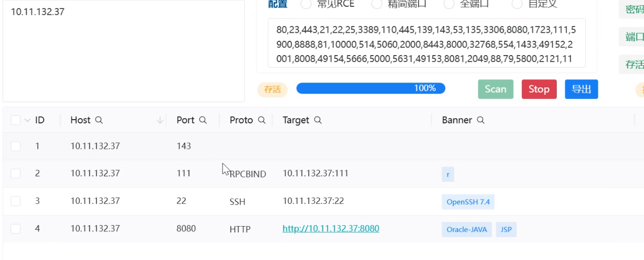Open the 密码 tab on the right
644x260 pixels.
633,10
